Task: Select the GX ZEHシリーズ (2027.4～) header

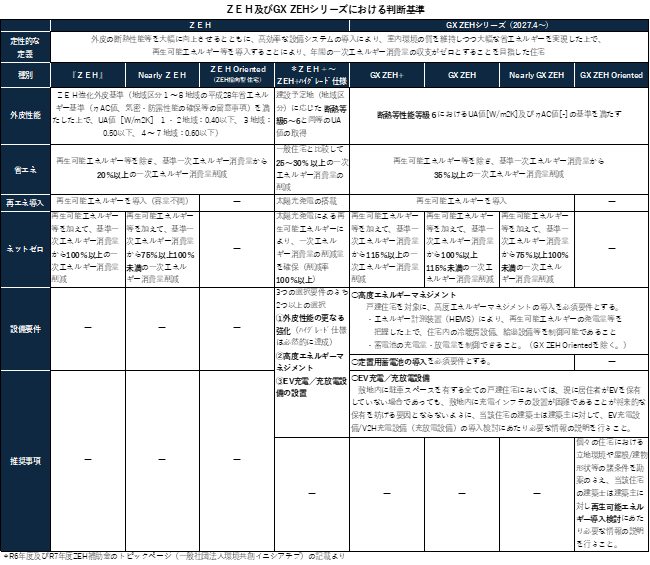Action: tap(498, 25)
